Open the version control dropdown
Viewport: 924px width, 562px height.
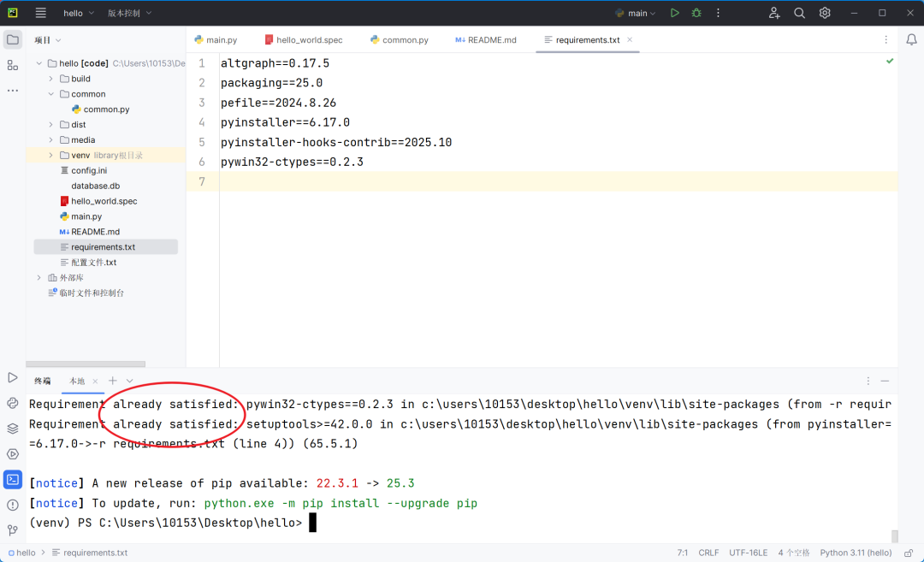coord(129,13)
